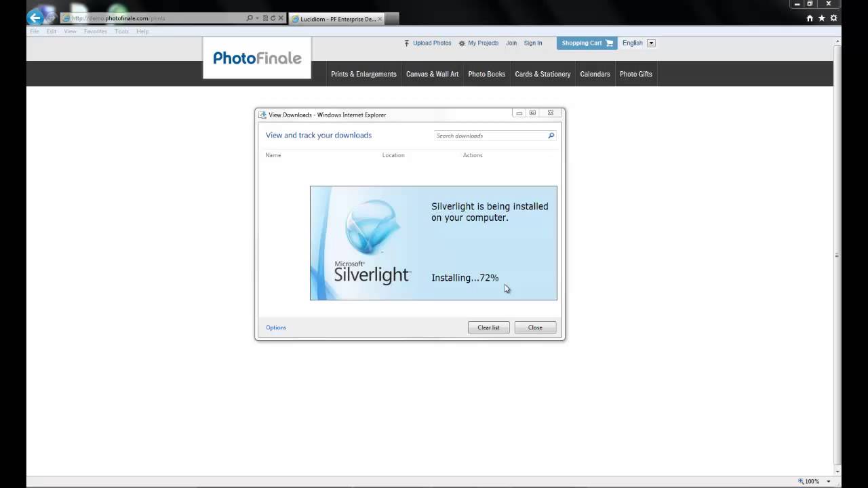Go to Calendars section
The image size is (868, 488).
click(x=595, y=74)
